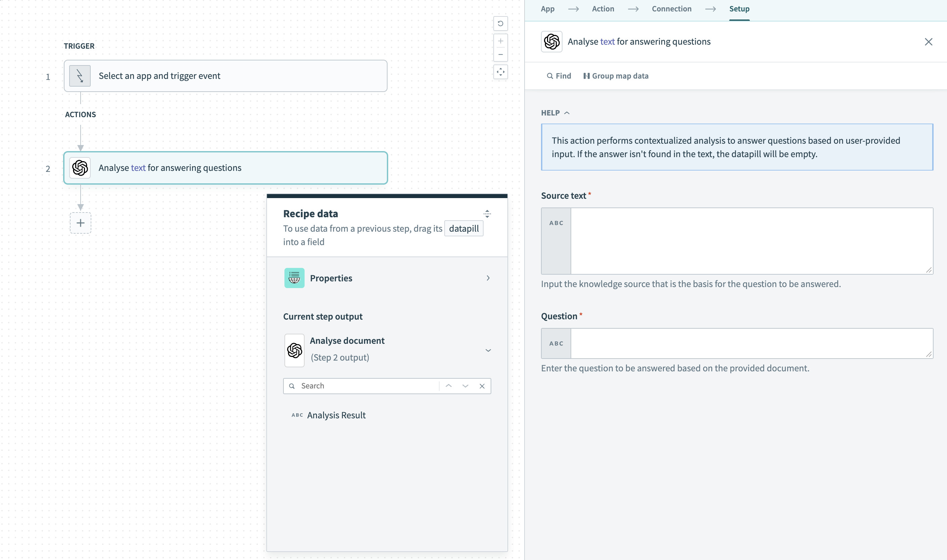947x560 pixels.
Task: Expand the Properties section
Action: pyautogui.click(x=488, y=278)
